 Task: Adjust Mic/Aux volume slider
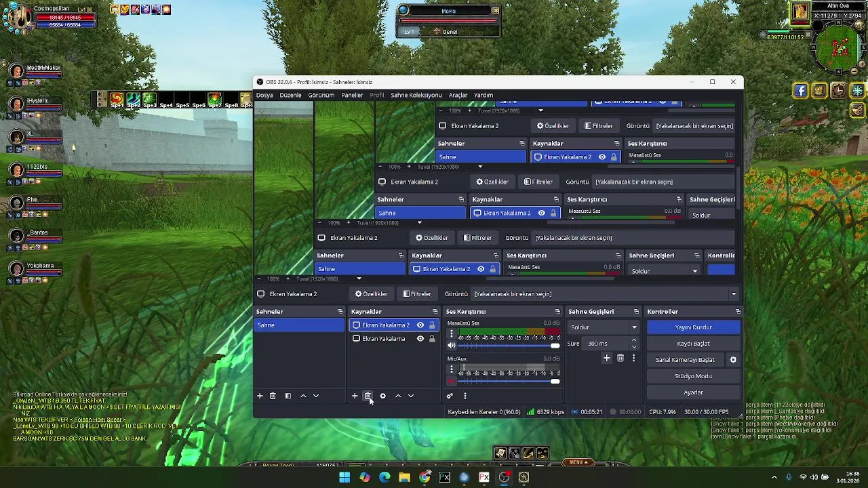[x=509, y=382]
